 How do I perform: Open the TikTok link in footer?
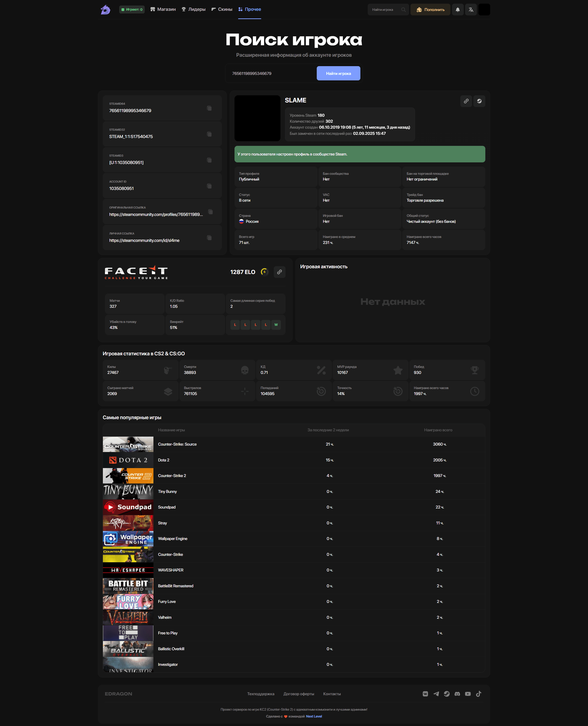(x=479, y=694)
